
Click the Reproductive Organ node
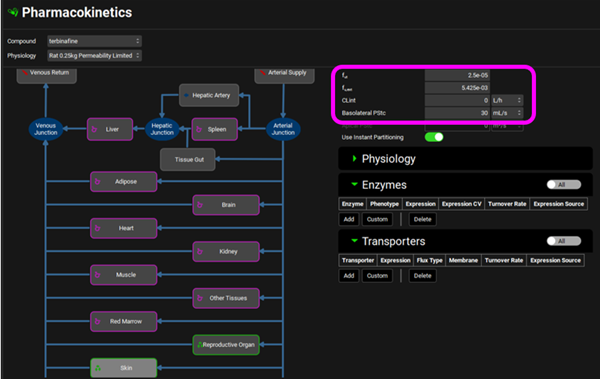[x=226, y=345]
